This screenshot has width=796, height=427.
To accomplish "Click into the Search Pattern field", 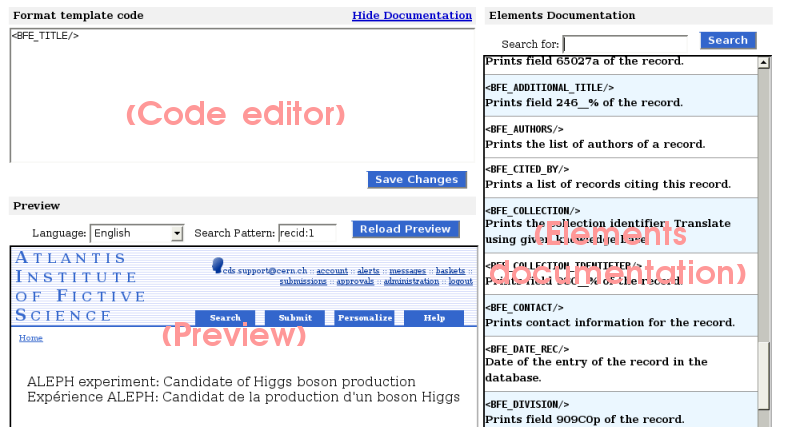I will click(x=307, y=233).
